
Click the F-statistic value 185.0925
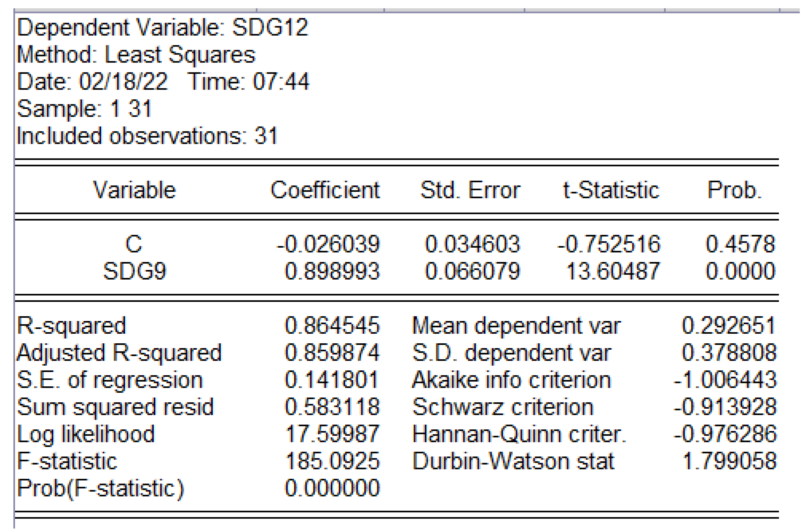333,461
